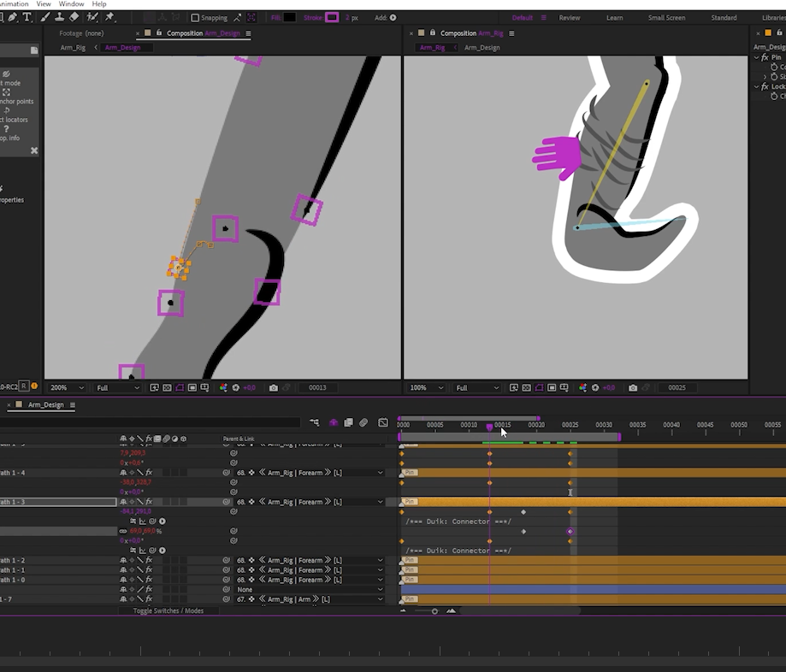Pick the Eraser tool
The image size is (786, 672).
74,17
